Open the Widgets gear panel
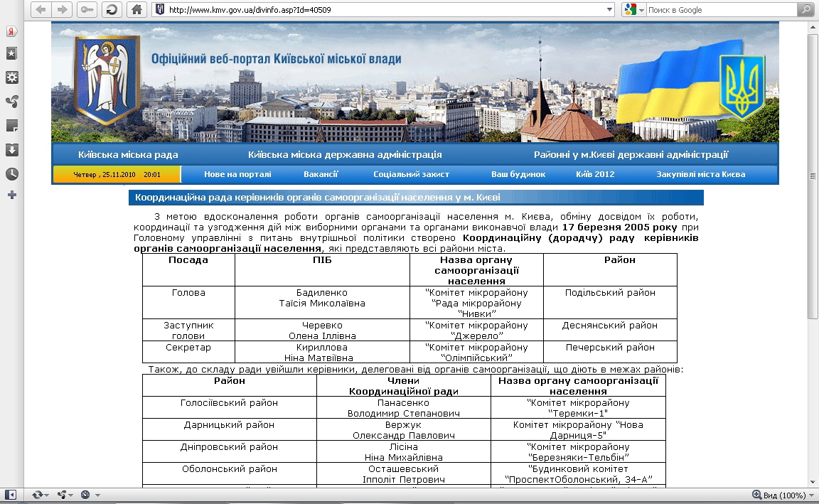Viewport: 819px width, 504px height. pos(11,77)
